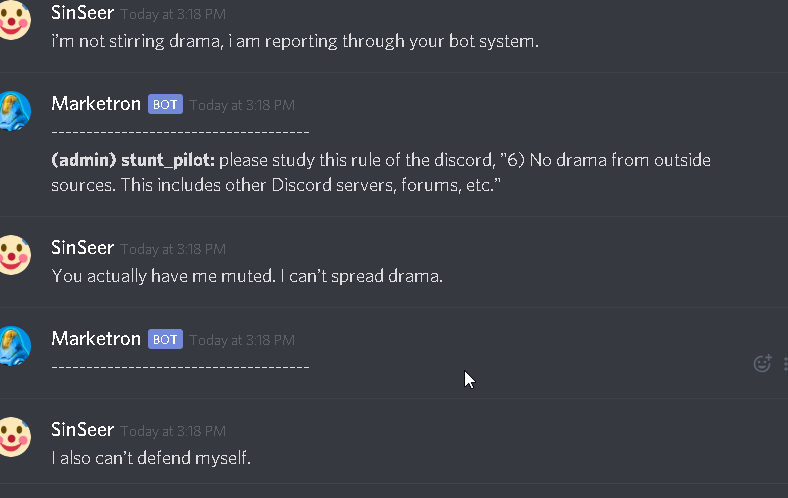Click the message 'i'm not stirring drama' text
The height and width of the screenshot is (498, 788).
point(295,41)
